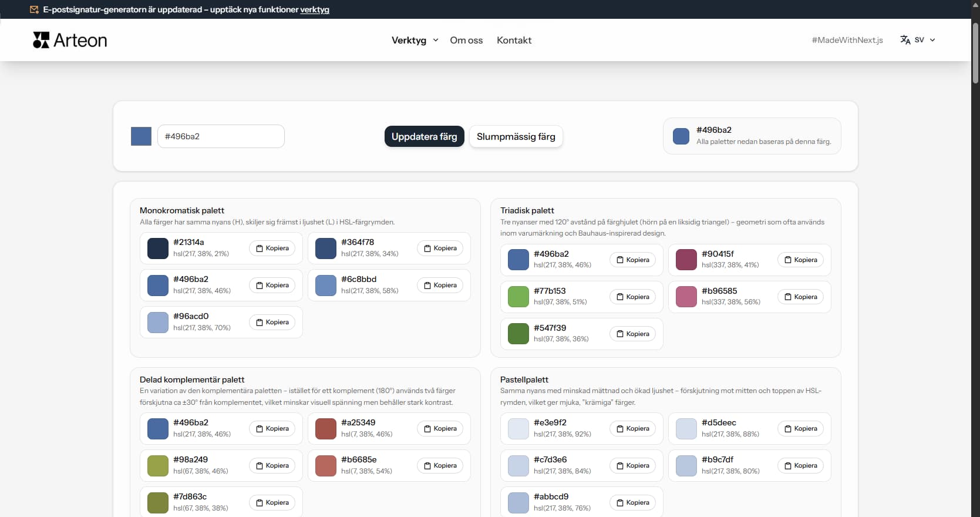
Task: Go to the Kontakt page
Action: coord(514,41)
